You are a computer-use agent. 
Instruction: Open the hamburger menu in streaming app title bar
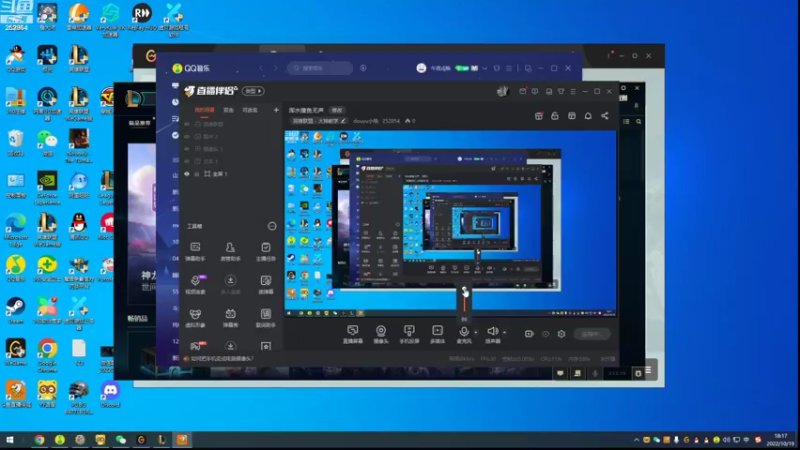[x=573, y=91]
